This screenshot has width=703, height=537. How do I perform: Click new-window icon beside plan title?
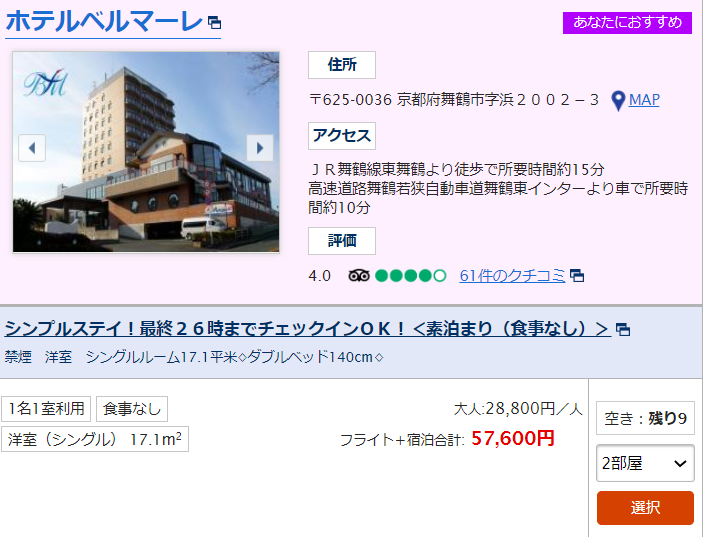(623, 330)
